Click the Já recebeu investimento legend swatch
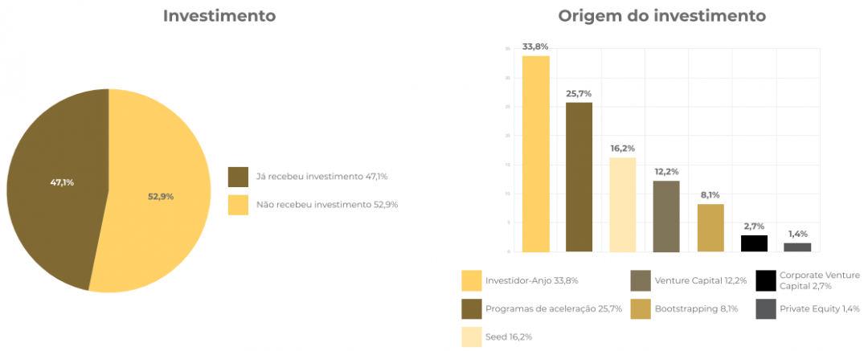 tap(238, 178)
